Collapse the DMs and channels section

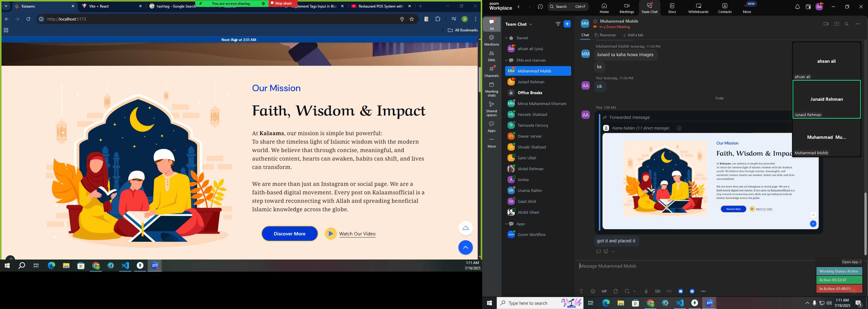[506, 60]
